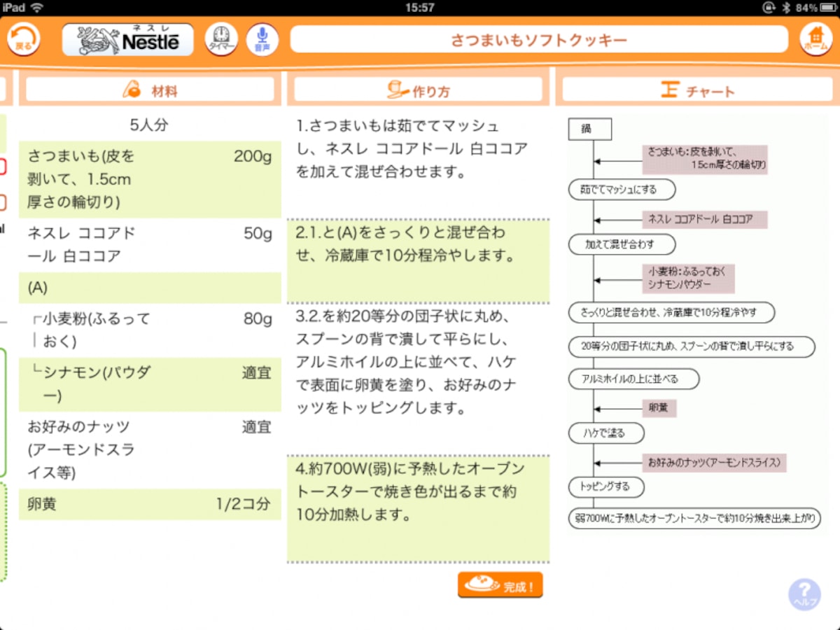
Task: Tap the chart 卵黄 ingredient box
Action: coord(659,407)
